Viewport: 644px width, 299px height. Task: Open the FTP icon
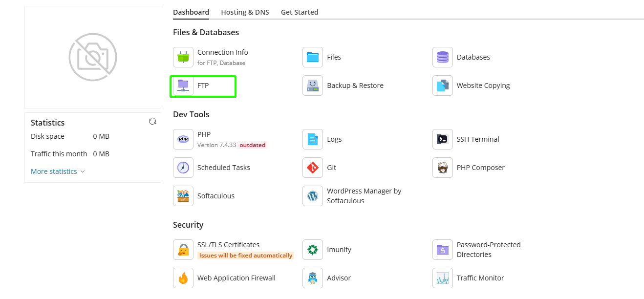183,85
